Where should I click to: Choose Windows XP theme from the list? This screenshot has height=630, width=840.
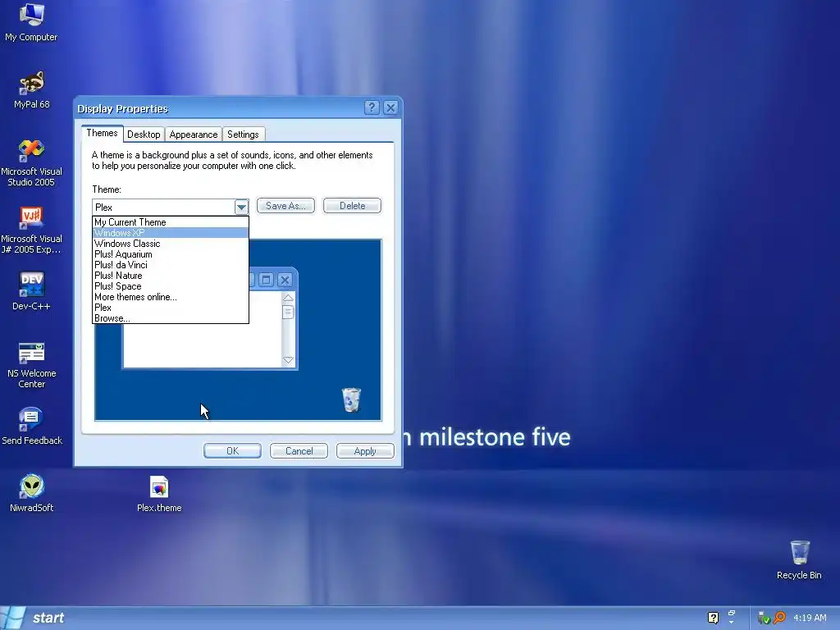pos(171,232)
